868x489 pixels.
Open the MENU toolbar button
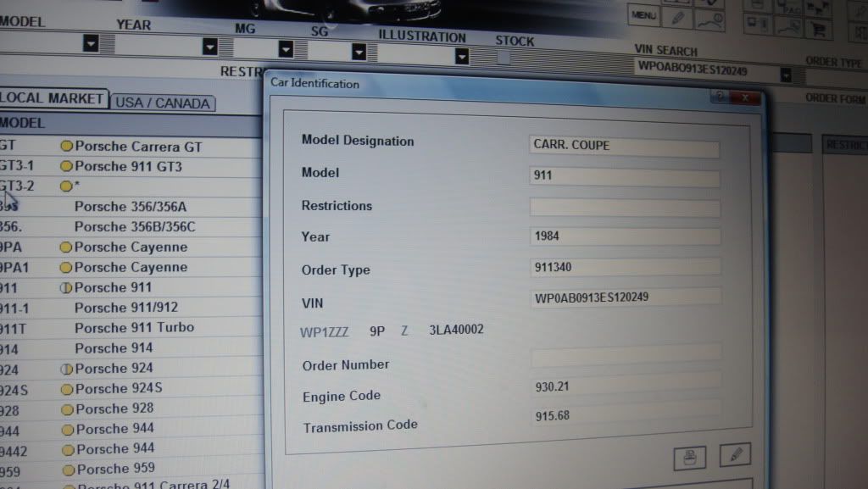pos(644,15)
